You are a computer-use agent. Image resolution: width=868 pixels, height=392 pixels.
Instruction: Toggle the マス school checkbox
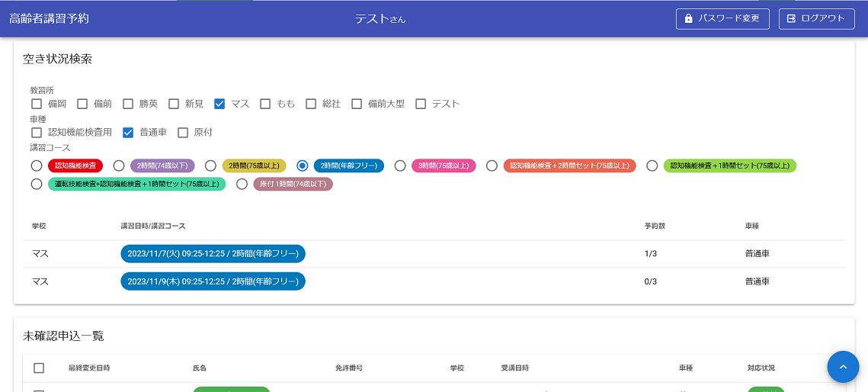tap(219, 104)
